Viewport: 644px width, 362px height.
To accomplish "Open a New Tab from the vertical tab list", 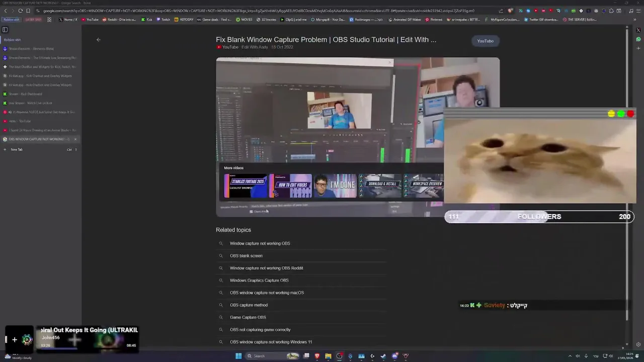I will click(x=40, y=149).
